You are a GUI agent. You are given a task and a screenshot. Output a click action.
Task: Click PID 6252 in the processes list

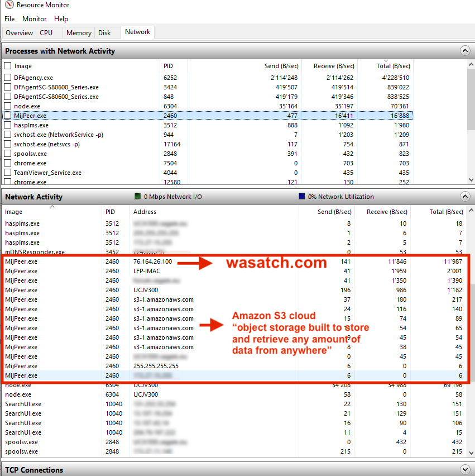170,78
